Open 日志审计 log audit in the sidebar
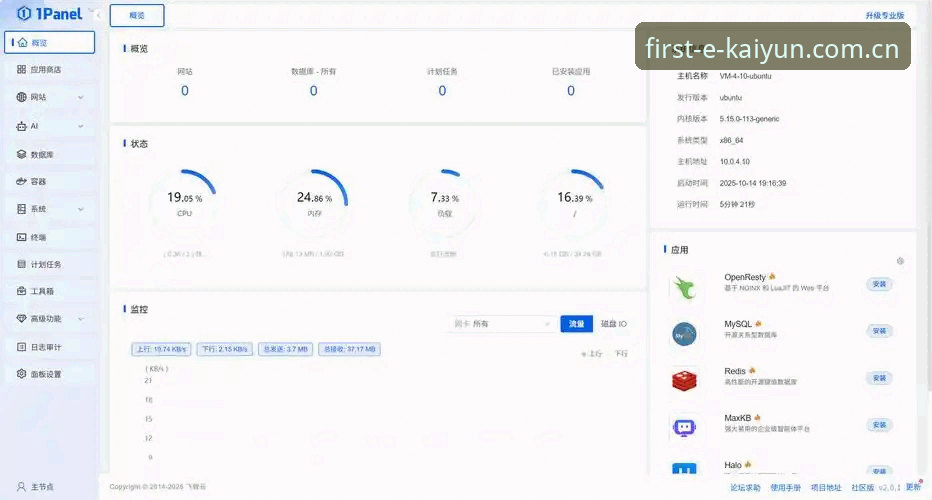 point(49,347)
